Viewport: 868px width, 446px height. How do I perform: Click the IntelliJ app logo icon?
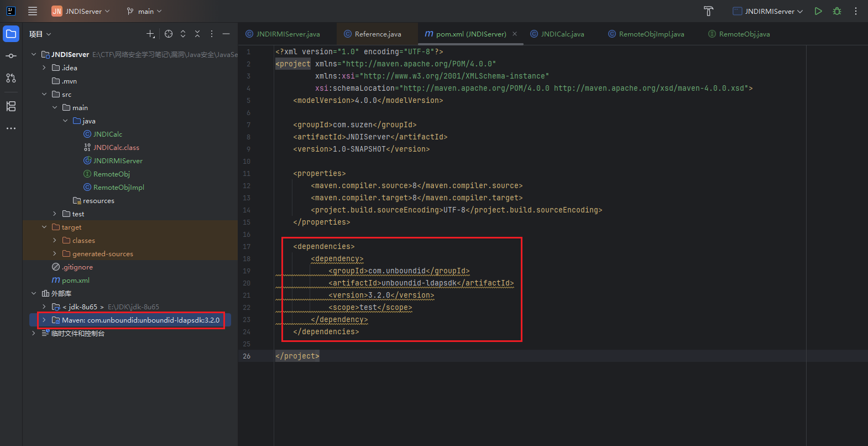[x=11, y=11]
